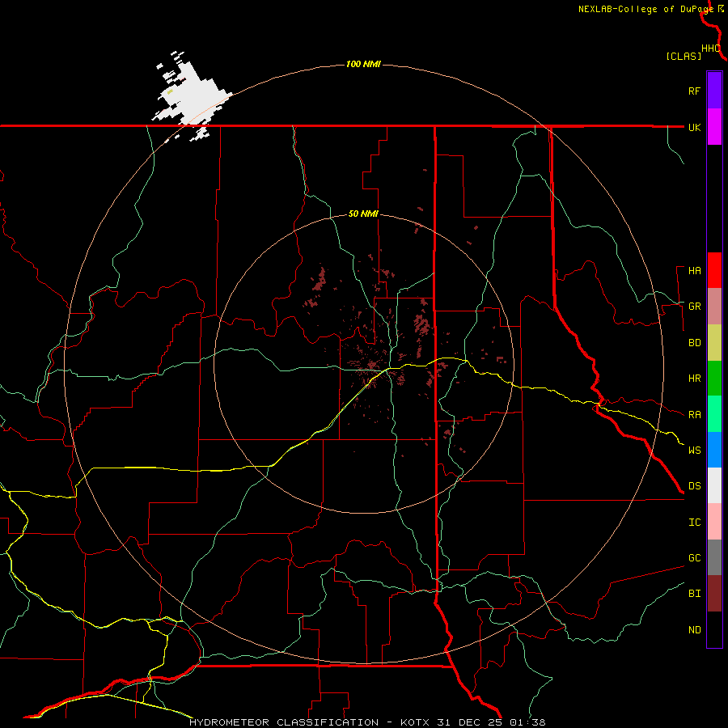Select the red HA legend swatch
The height and width of the screenshot is (728, 728).
click(714, 270)
